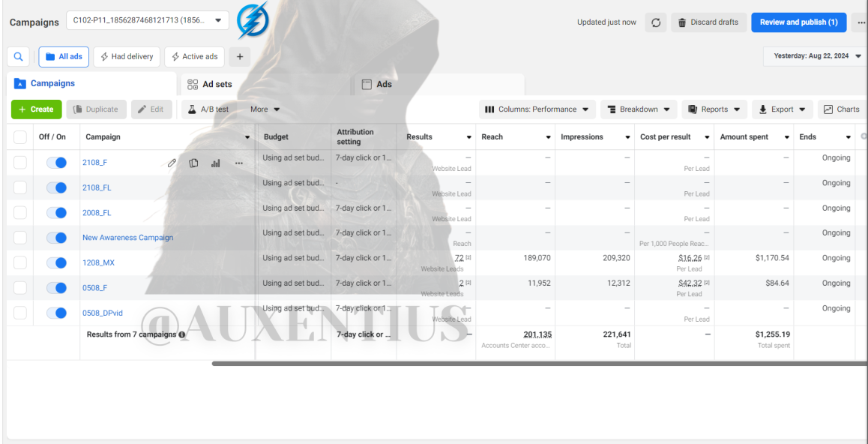Toggle off New Awareness Campaign
Image resolution: width=868 pixels, height=444 pixels.
(56, 238)
